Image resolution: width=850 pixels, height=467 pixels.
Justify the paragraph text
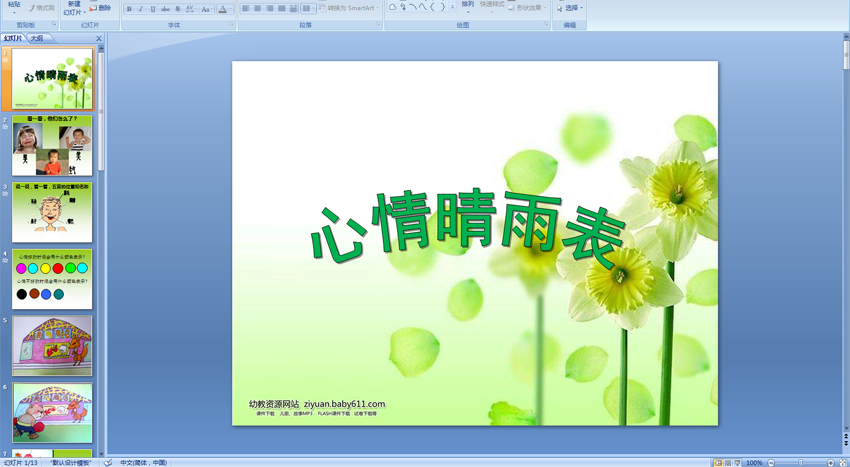pyautogui.click(x=281, y=9)
